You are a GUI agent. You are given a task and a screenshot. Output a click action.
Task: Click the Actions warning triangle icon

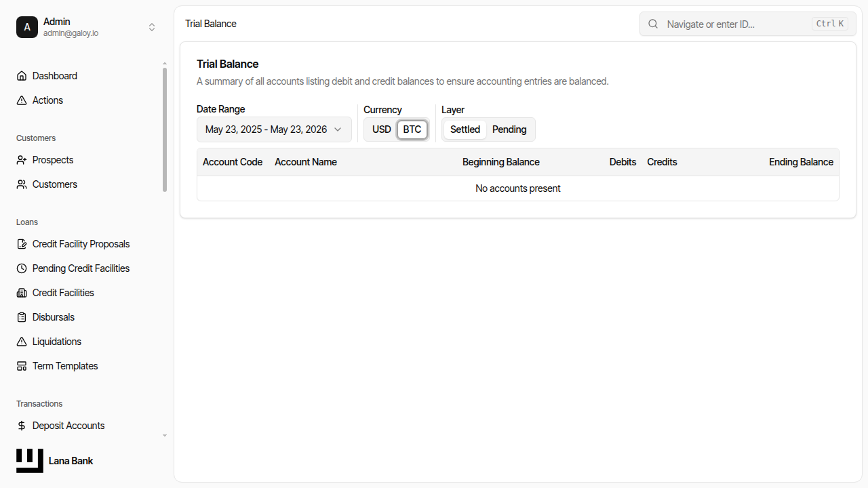point(22,100)
